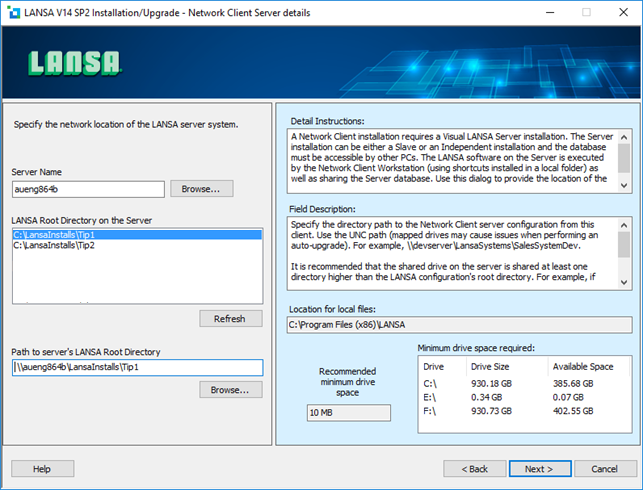This screenshot has height=490, width=643.
Task: Browse for the server's root directory path
Action: point(230,390)
